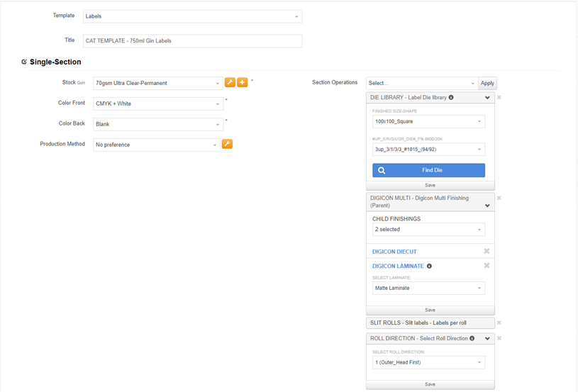This screenshot has height=392, width=578.
Task: Open the Color Back dropdown
Action: 157,124
